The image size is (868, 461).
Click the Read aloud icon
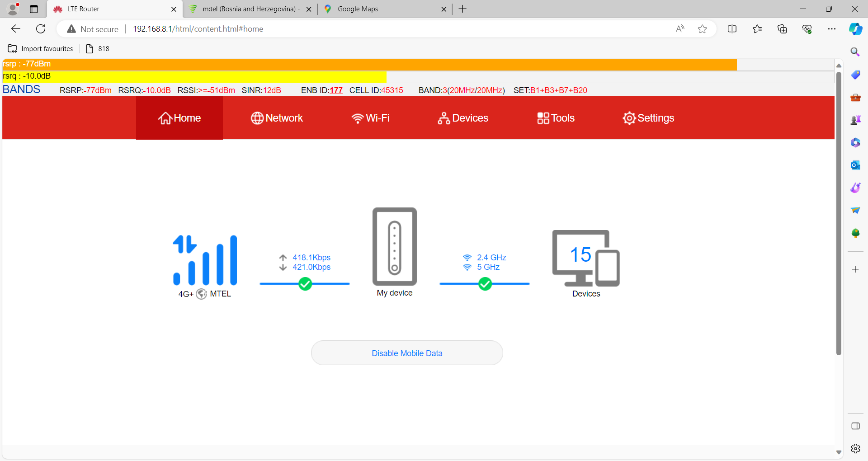coord(680,29)
